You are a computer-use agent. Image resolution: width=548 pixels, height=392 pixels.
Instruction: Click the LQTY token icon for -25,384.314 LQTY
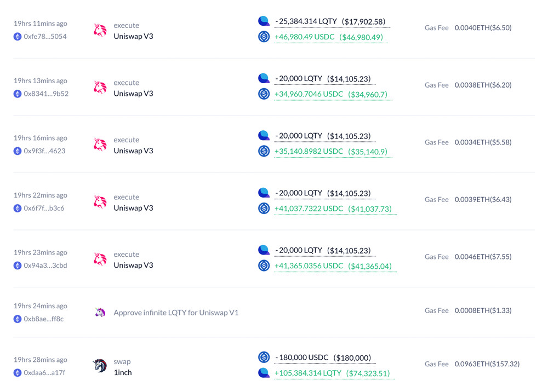point(264,21)
